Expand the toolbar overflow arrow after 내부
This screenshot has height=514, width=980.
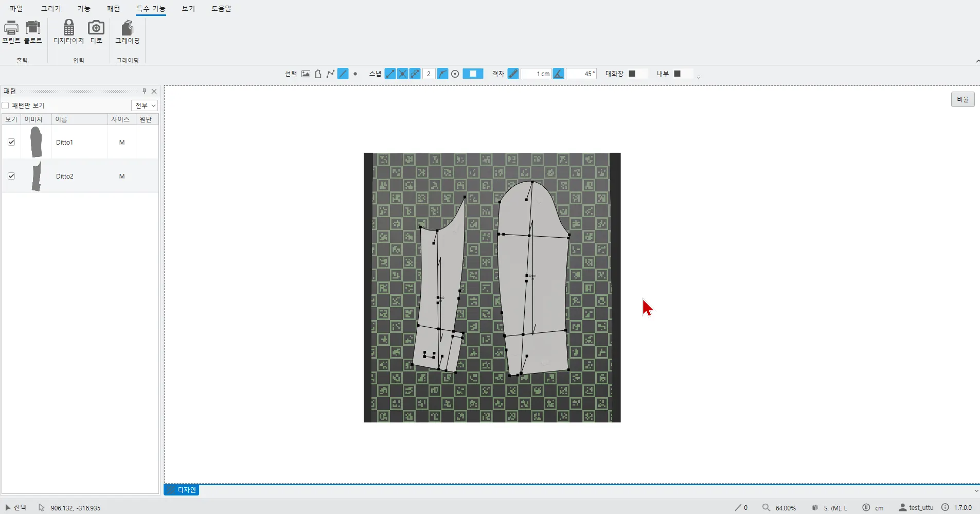click(698, 77)
